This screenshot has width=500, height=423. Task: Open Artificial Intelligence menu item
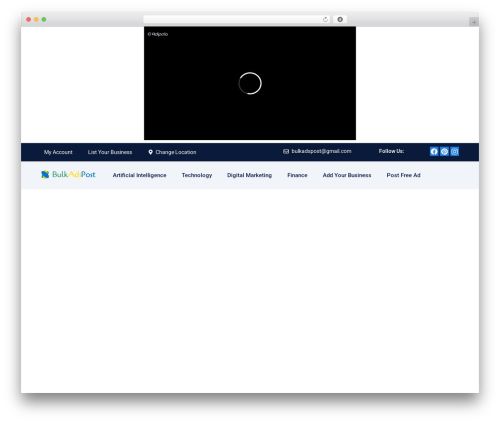pyautogui.click(x=139, y=175)
